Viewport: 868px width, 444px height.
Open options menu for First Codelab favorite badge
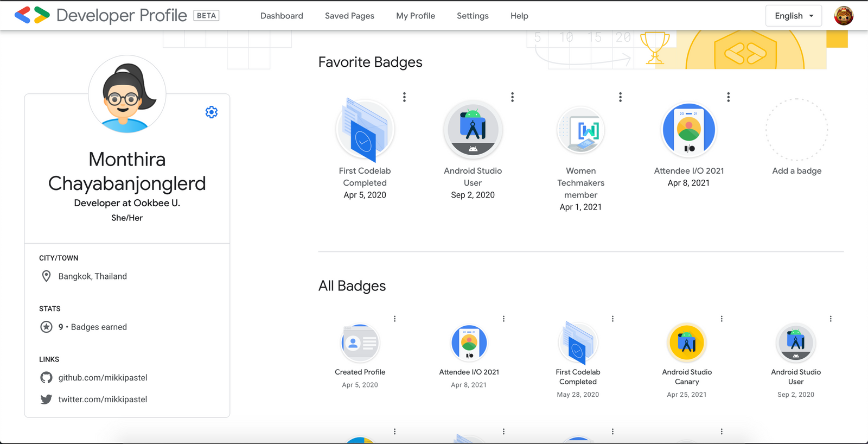click(404, 97)
